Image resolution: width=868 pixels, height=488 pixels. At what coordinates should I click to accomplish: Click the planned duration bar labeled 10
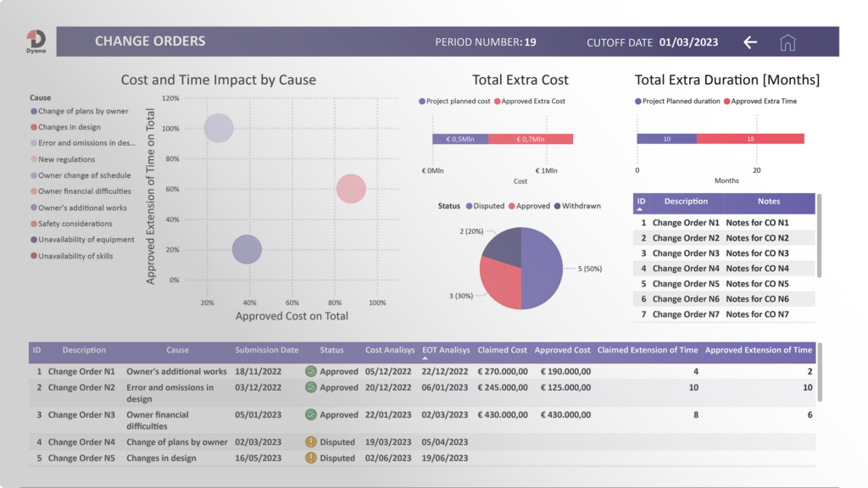666,139
